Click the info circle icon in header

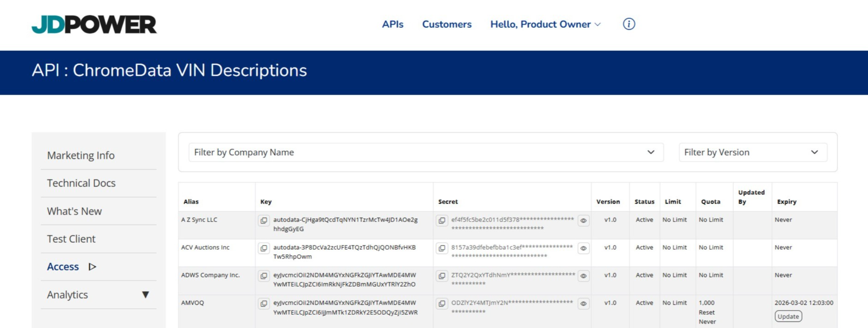tap(629, 24)
